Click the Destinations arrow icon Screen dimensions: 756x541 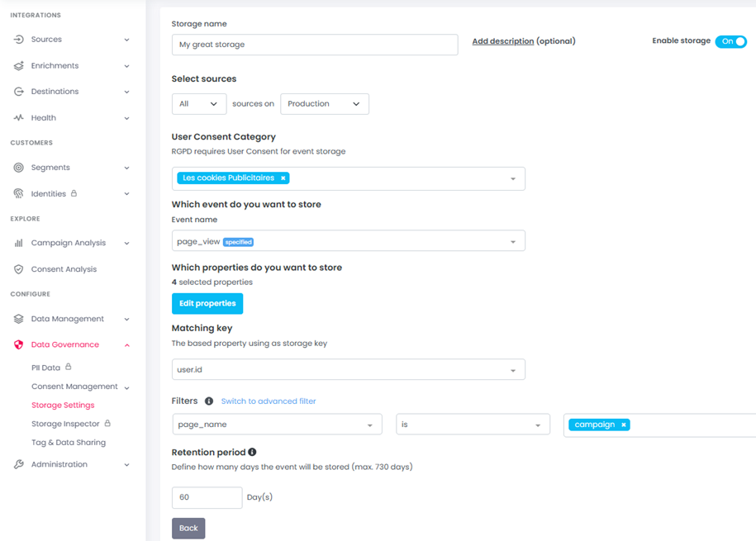pos(18,92)
